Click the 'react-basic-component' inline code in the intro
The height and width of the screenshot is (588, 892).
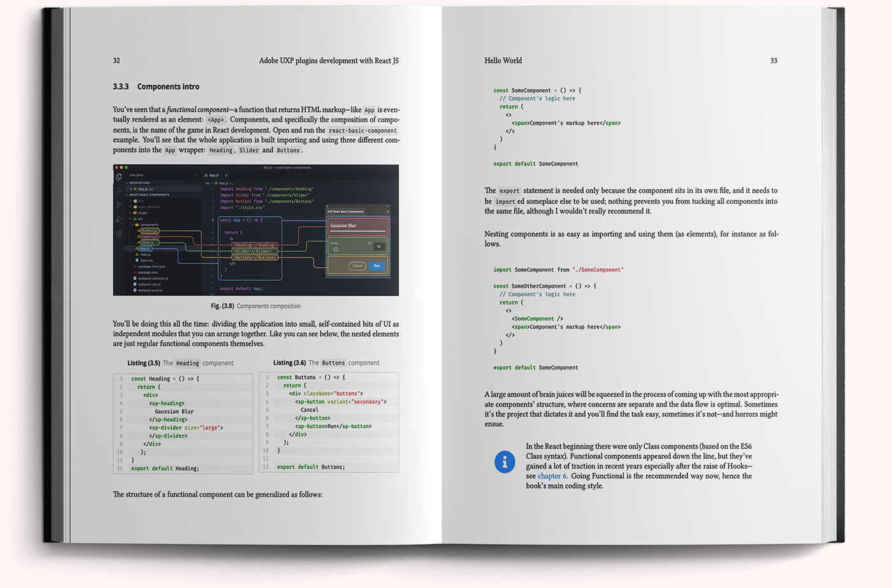point(363,131)
